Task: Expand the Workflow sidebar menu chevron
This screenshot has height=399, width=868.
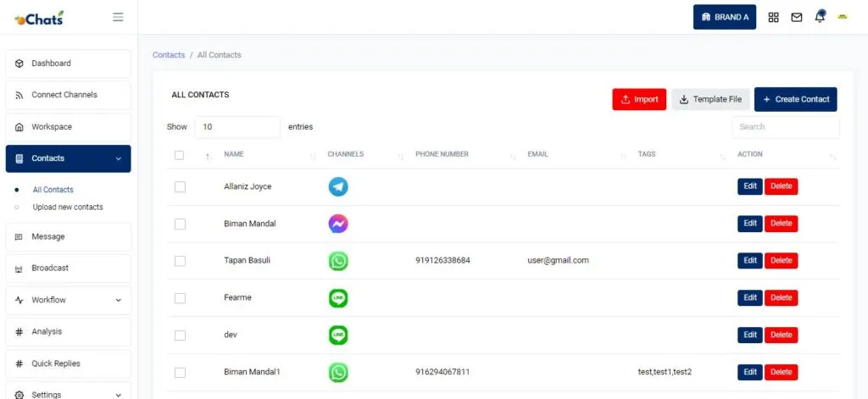Action: coord(118,300)
